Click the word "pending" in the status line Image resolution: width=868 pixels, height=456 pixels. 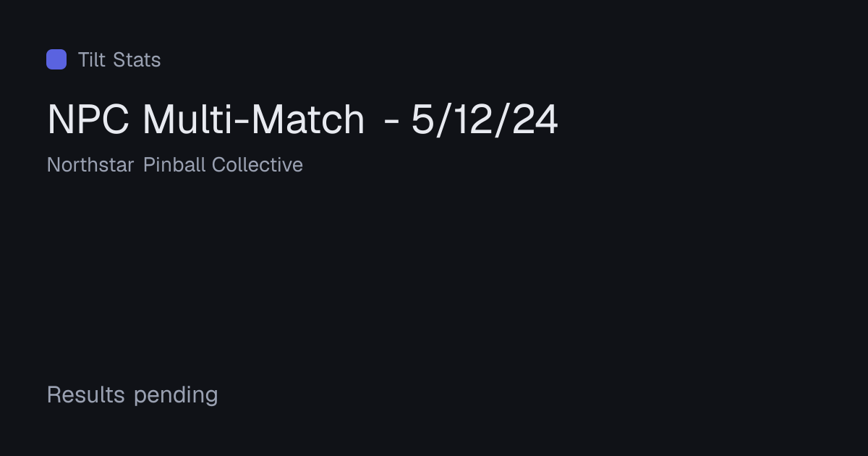pyautogui.click(x=176, y=396)
